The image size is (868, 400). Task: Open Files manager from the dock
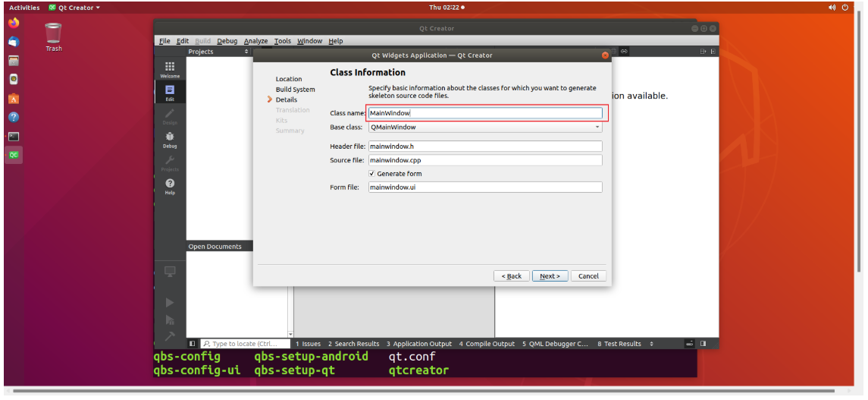click(14, 61)
